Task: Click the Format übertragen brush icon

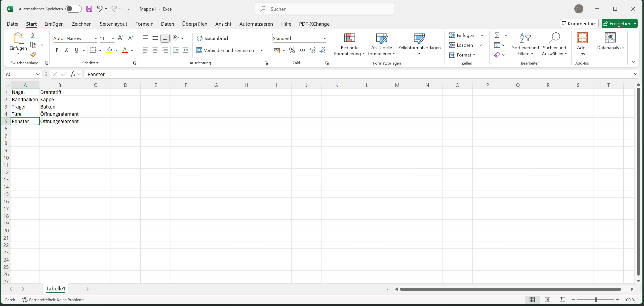Action: (33, 55)
